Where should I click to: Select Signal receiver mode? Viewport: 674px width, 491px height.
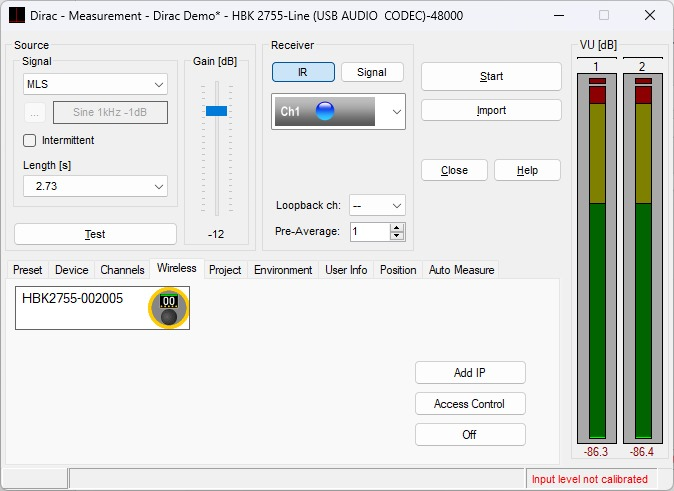372,72
